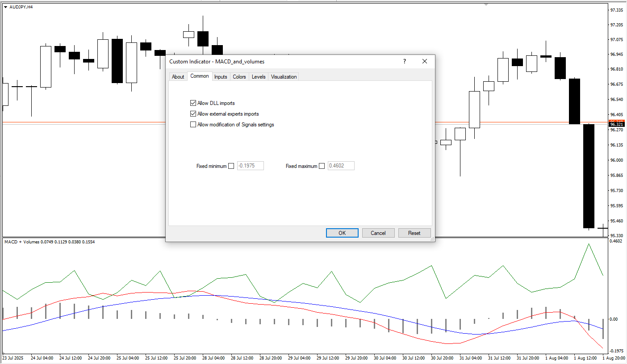Open the Inputs tab
This screenshot has width=627, height=364.
(x=221, y=77)
